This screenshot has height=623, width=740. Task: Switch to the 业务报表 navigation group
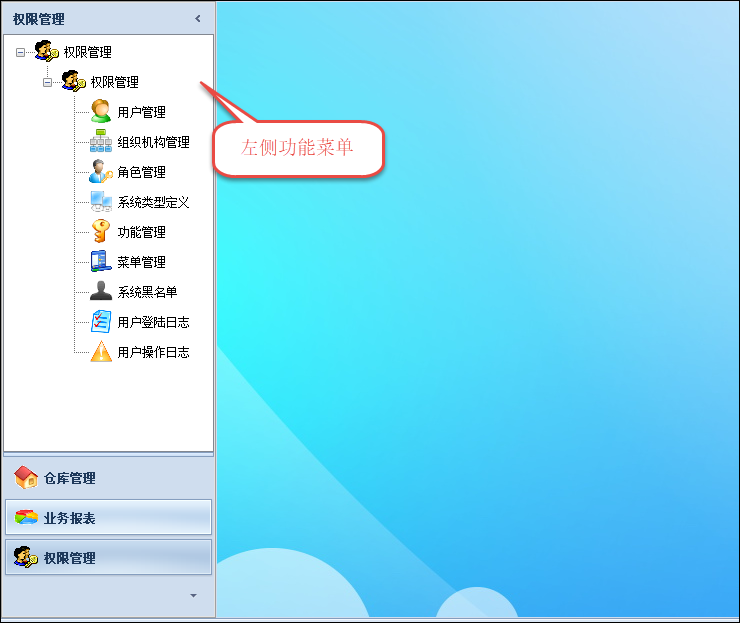(109, 517)
